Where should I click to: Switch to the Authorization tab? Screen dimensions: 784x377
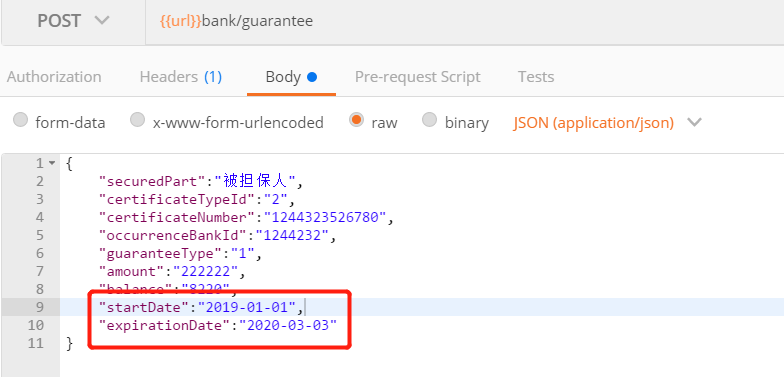54,77
